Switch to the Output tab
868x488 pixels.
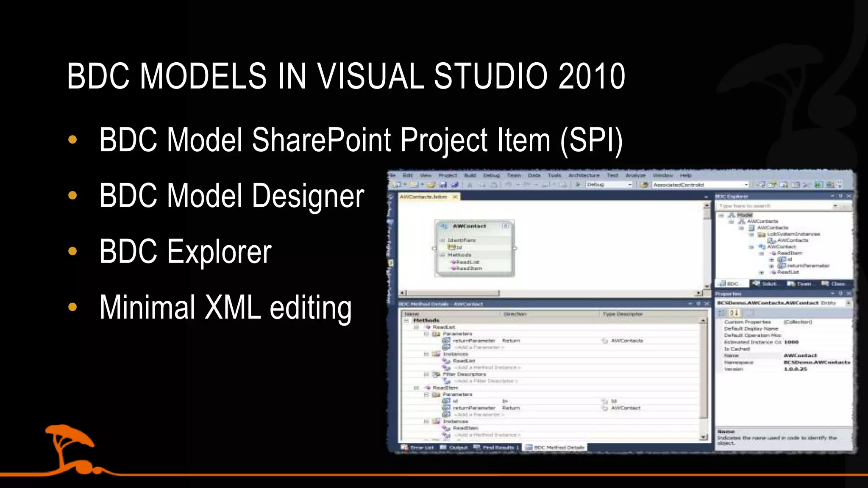tap(454, 447)
